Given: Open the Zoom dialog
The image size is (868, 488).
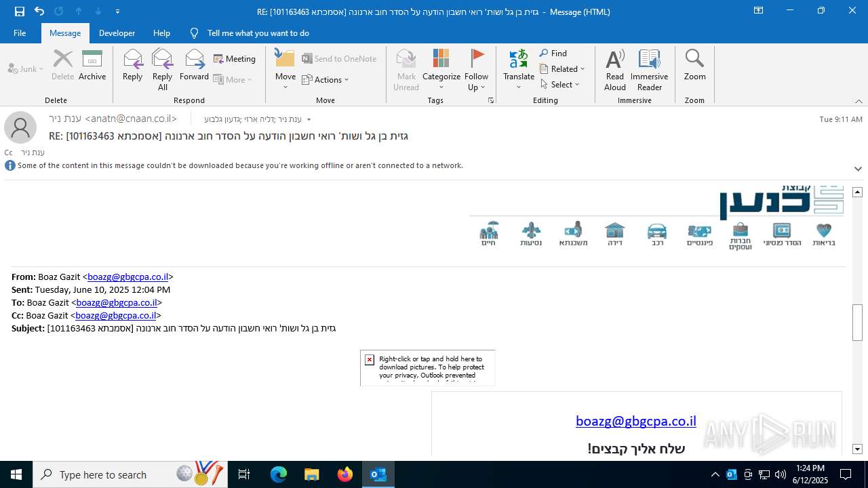Looking at the screenshot, I should (694, 66).
